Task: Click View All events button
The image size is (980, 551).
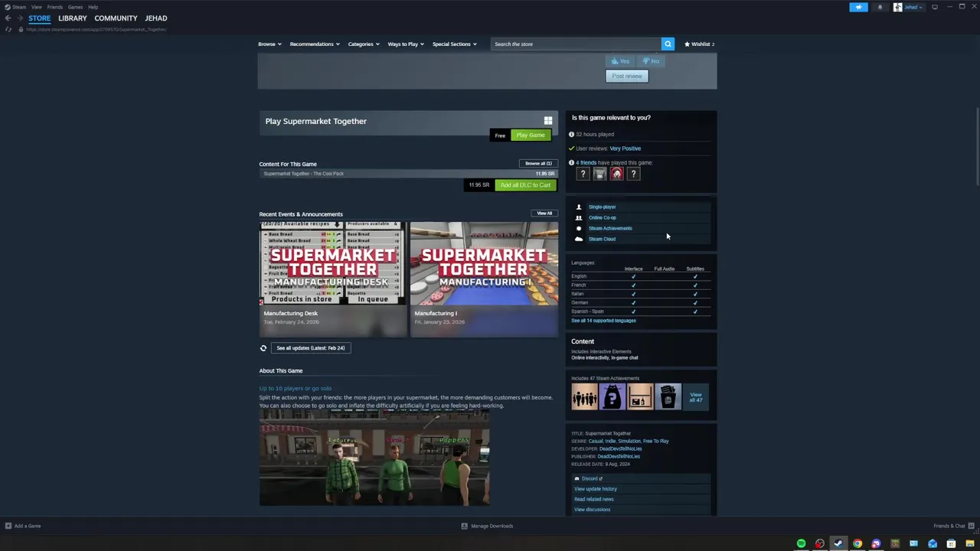Action: [544, 214]
